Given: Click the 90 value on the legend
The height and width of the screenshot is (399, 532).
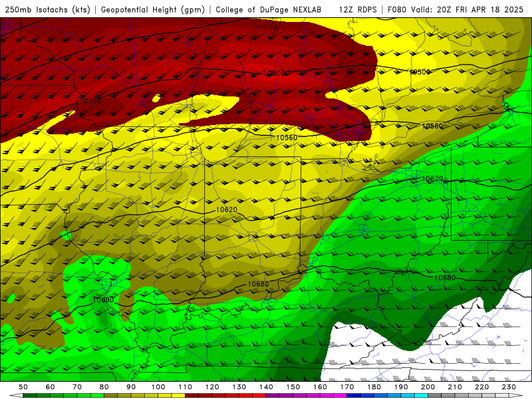Looking at the screenshot, I should tap(131, 387).
